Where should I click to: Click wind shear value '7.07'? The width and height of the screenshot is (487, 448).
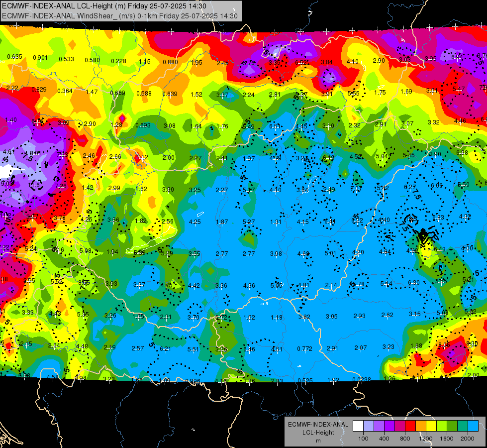pos(356,189)
